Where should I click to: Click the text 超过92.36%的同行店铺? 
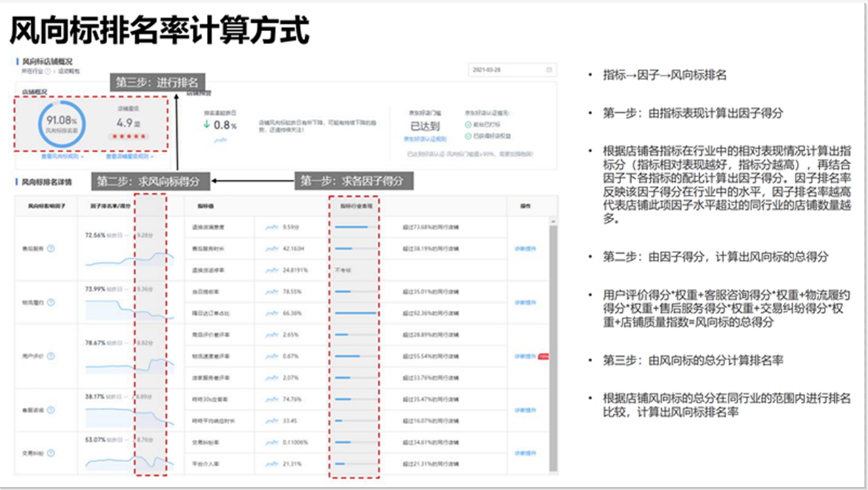[x=431, y=313]
